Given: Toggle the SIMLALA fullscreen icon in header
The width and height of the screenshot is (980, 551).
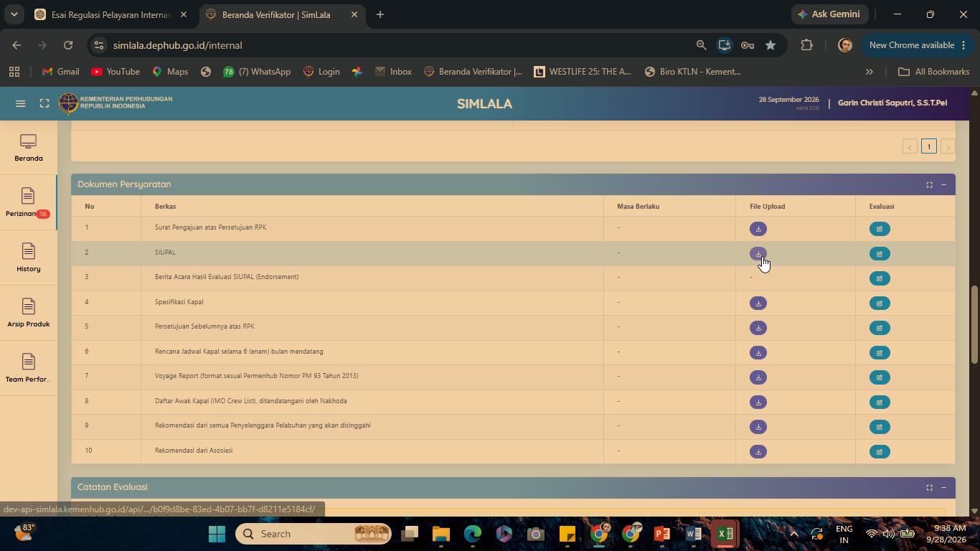Looking at the screenshot, I should click(44, 104).
